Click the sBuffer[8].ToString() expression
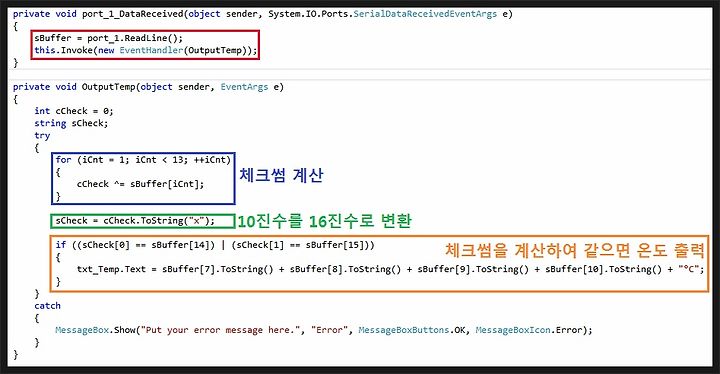 click(x=345, y=269)
